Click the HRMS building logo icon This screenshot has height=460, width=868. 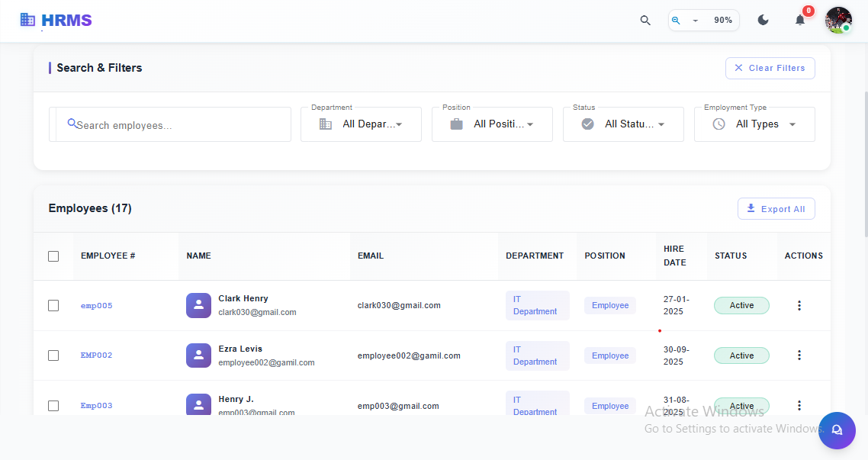27,20
